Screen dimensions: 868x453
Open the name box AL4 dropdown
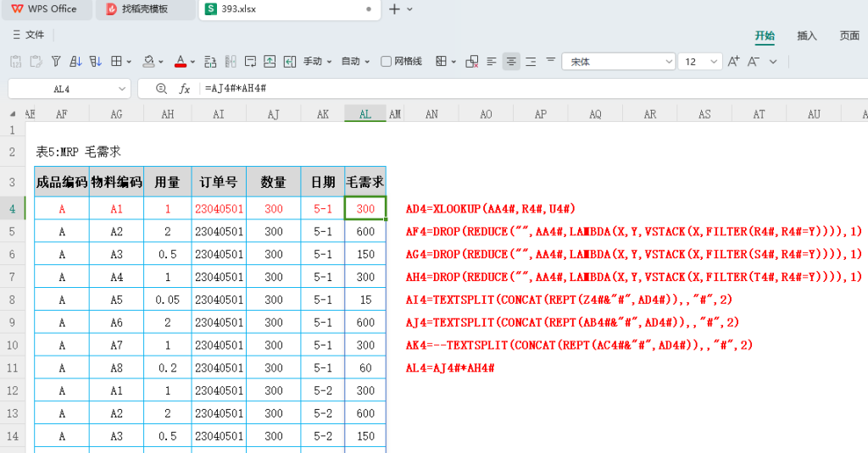coord(122,89)
